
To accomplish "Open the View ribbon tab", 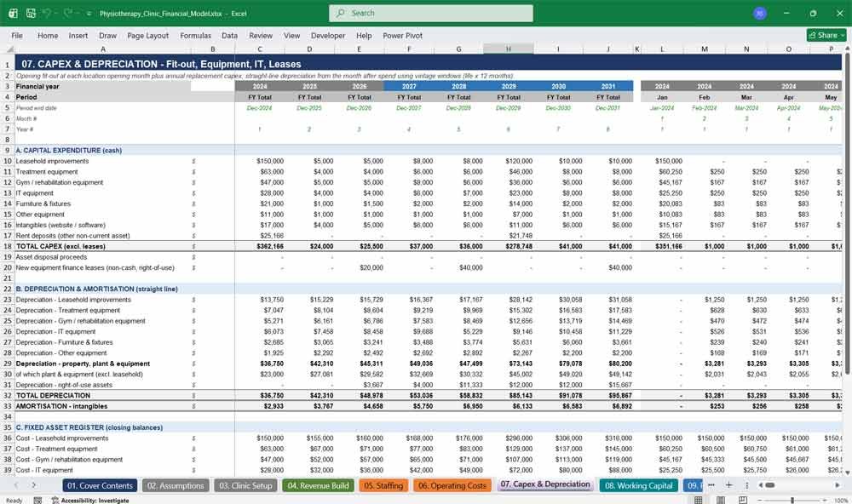I will pyautogui.click(x=291, y=35).
